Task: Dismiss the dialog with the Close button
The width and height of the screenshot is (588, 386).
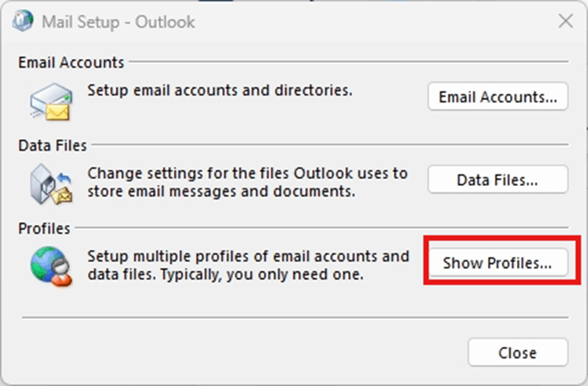Action: (518, 352)
